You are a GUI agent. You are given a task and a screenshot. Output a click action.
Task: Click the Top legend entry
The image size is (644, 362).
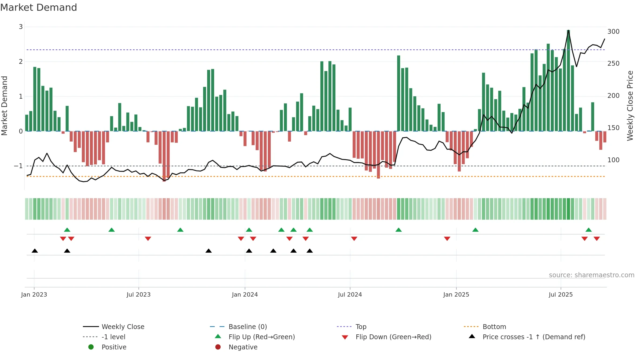click(352, 327)
